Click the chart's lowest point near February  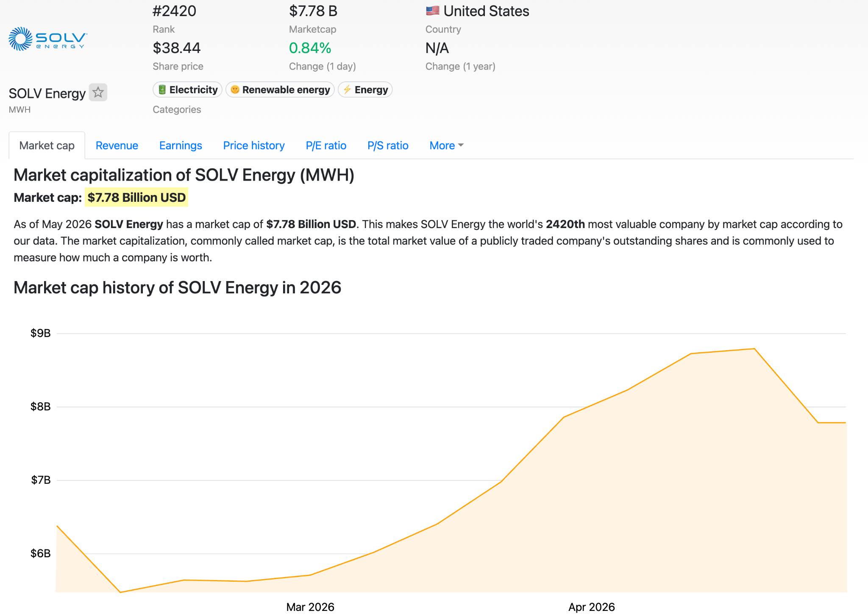click(x=120, y=592)
